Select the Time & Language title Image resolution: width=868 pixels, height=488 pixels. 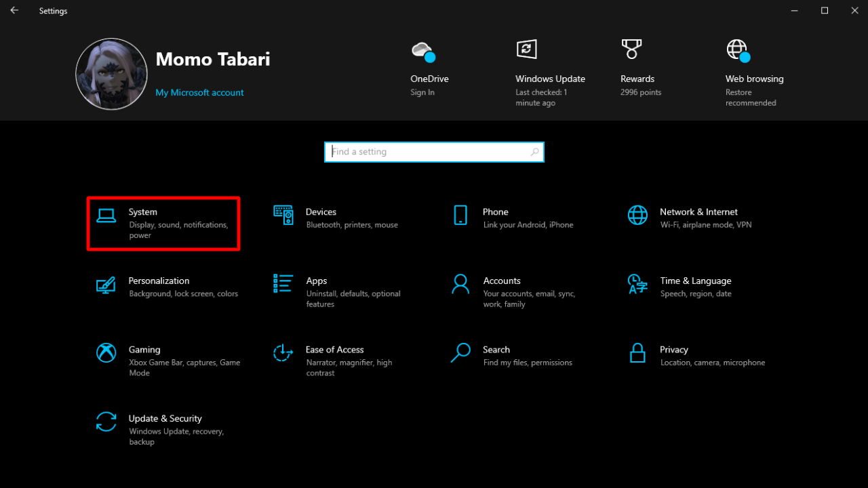click(x=696, y=281)
